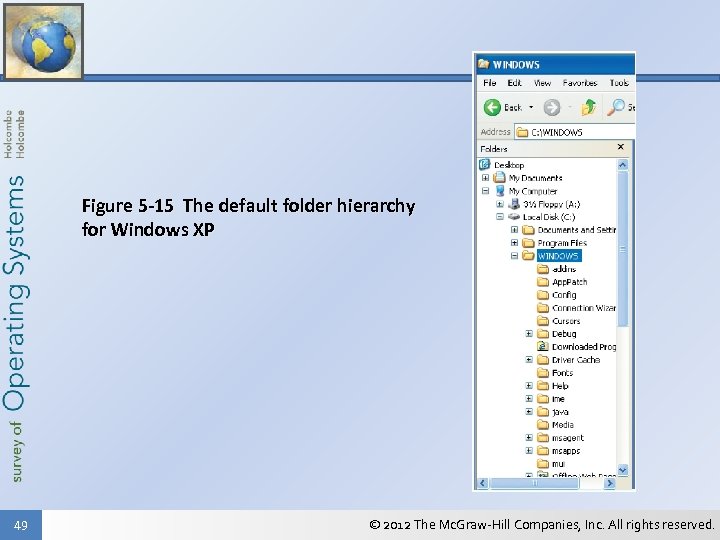Click the globe logo on slide

[x=44, y=41]
